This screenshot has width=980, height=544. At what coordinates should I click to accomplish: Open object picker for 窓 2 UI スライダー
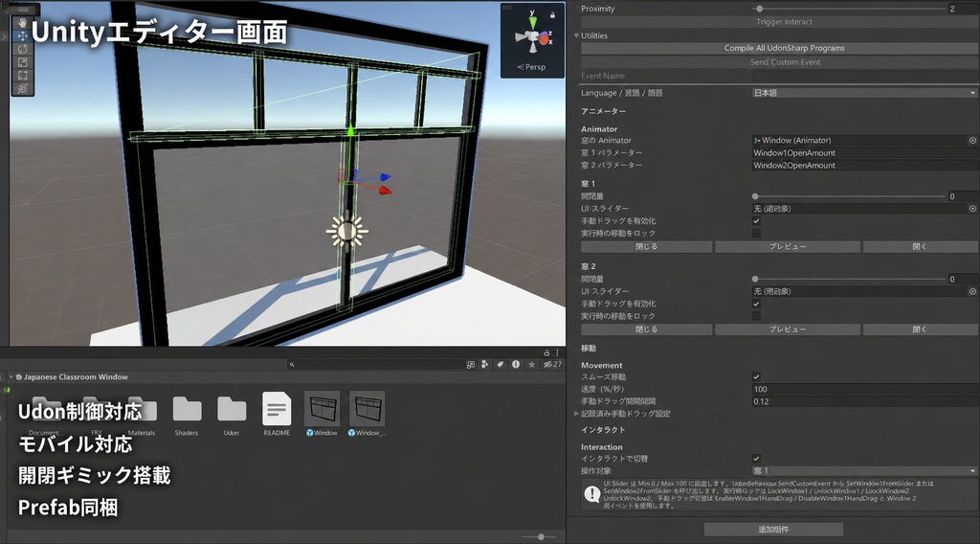click(972, 291)
